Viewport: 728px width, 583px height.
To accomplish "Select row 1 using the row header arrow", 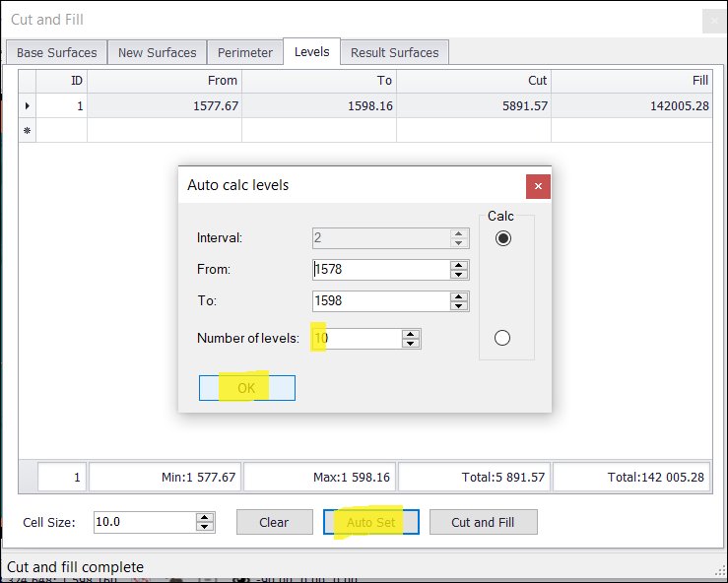I will click(27, 105).
